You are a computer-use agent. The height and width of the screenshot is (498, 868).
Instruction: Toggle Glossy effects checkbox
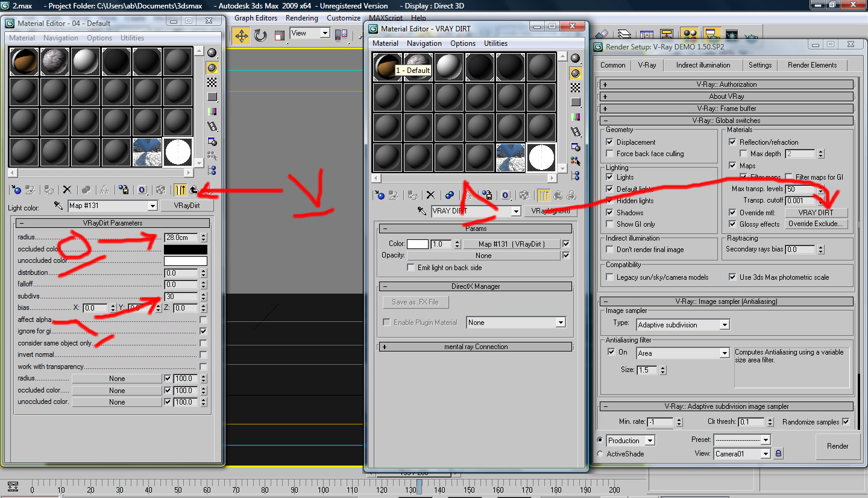[732, 224]
